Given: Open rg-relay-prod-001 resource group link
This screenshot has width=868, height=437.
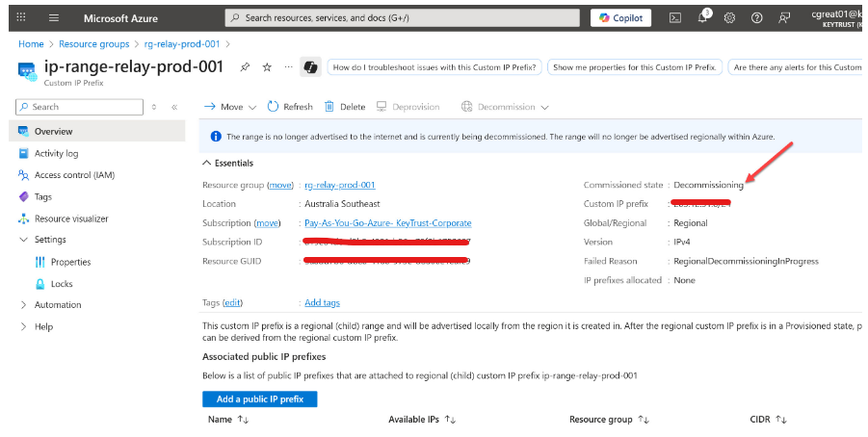Looking at the screenshot, I should (340, 186).
